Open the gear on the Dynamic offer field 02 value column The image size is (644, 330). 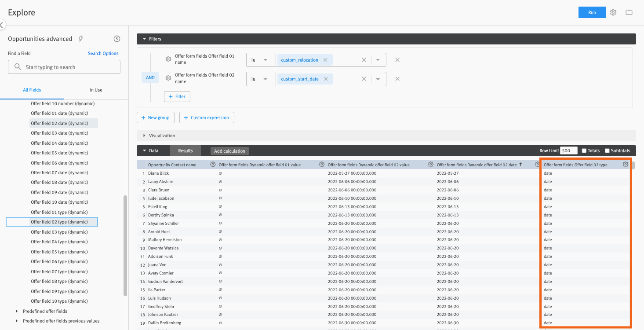click(431, 165)
